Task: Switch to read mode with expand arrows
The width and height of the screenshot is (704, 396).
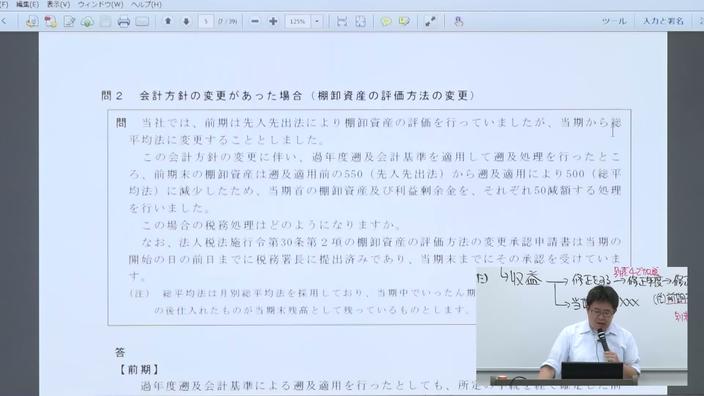Action: click(x=430, y=21)
